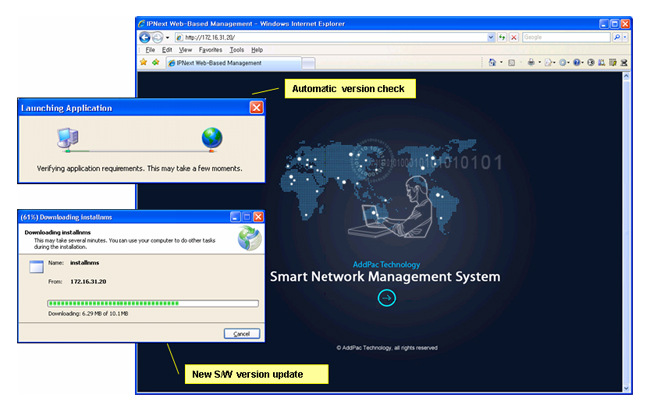Click the circular arrow enter icon
Viewport: 650px width, 412px height.
pyautogui.click(x=387, y=297)
